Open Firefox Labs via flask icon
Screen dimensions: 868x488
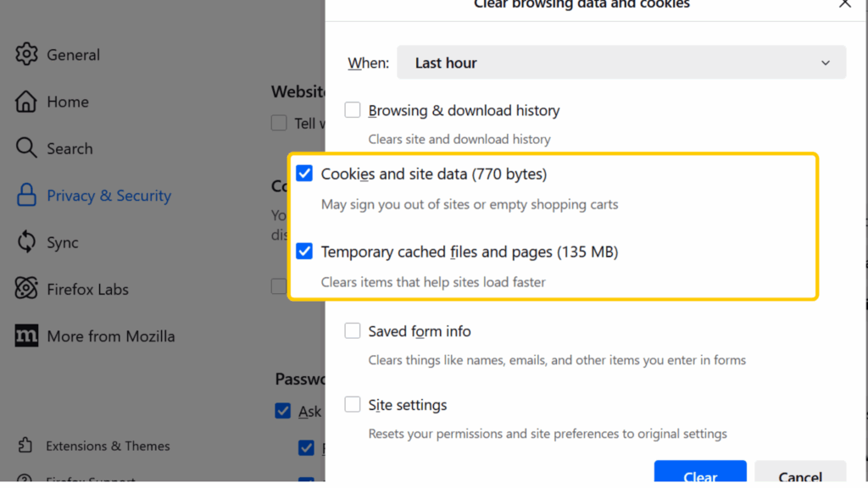[28, 289]
